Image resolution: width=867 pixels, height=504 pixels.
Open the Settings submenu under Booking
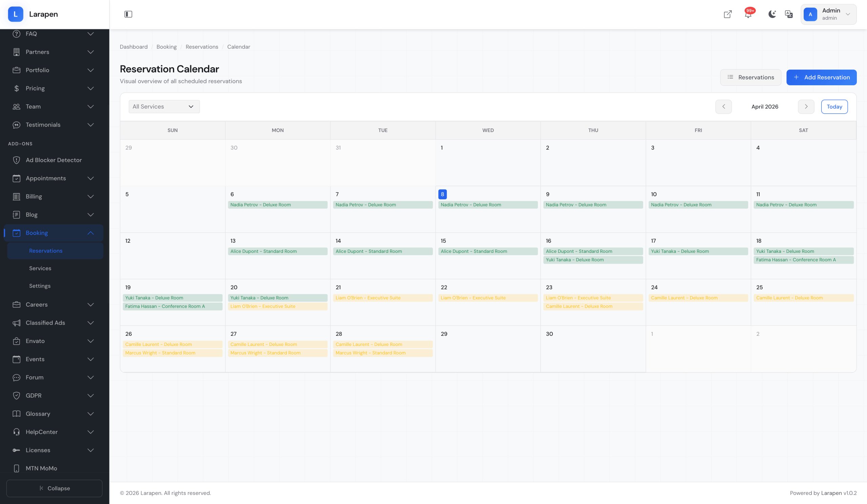(x=40, y=286)
